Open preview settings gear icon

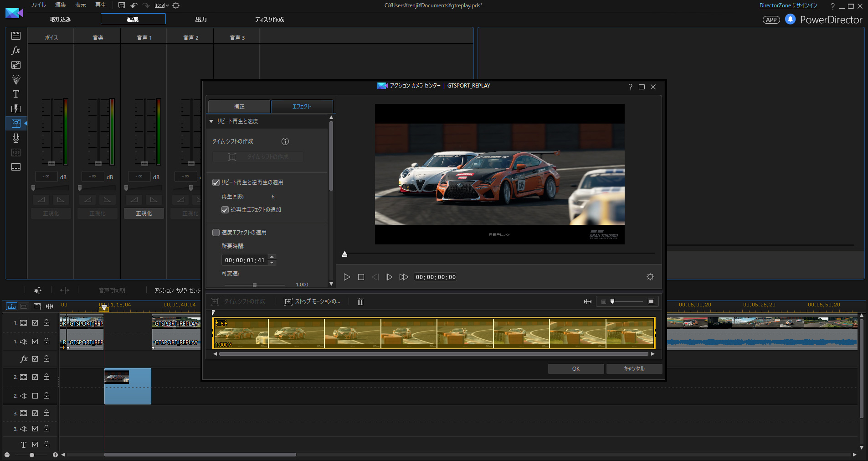650,277
